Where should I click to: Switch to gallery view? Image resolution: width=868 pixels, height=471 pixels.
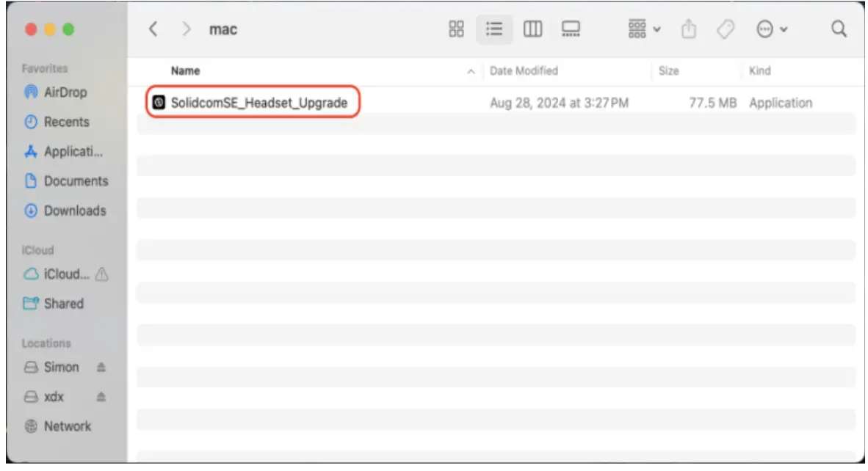[x=571, y=29]
